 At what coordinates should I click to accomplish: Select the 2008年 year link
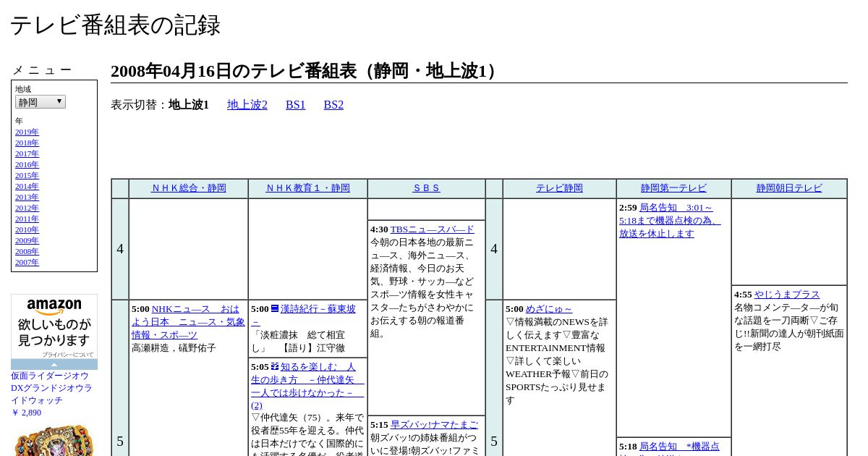[x=27, y=252]
